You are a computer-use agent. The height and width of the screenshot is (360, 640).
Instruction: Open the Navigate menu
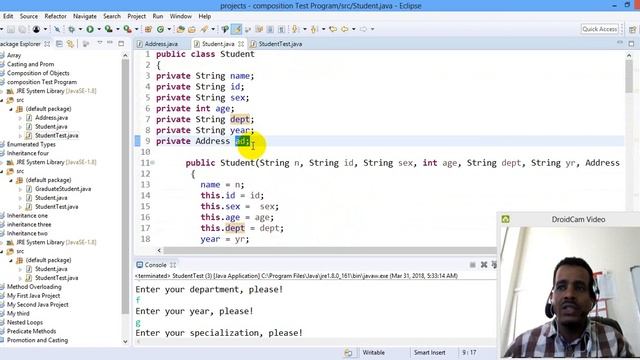(85, 16)
